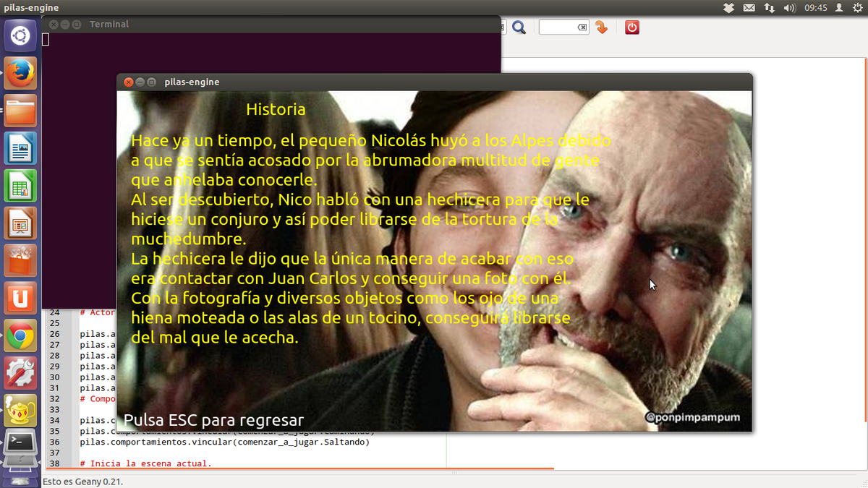Click comment '# Inicia la escena actual.'

[x=146, y=463]
